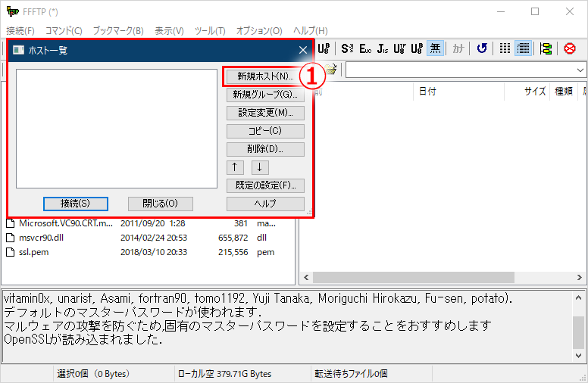Viewport: 588px width, 383px height.
Task: Select file msvcr90.dll in local list
Action: (x=41, y=238)
